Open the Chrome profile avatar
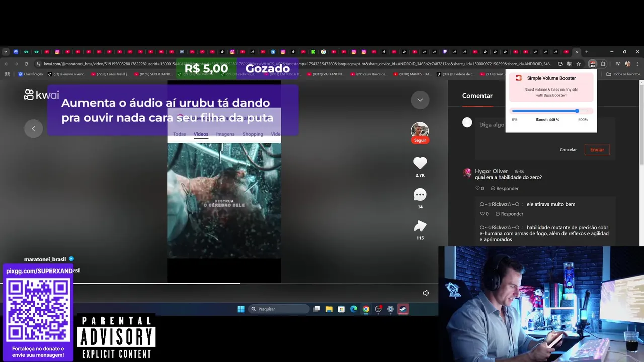Screen dimensions: 644x362 [x=627, y=64]
